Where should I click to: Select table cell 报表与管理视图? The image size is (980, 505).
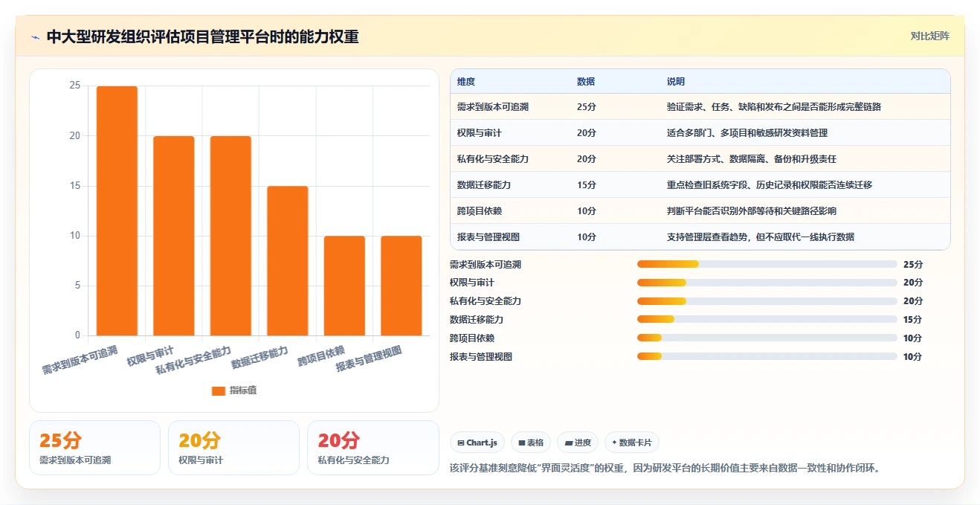tap(489, 237)
